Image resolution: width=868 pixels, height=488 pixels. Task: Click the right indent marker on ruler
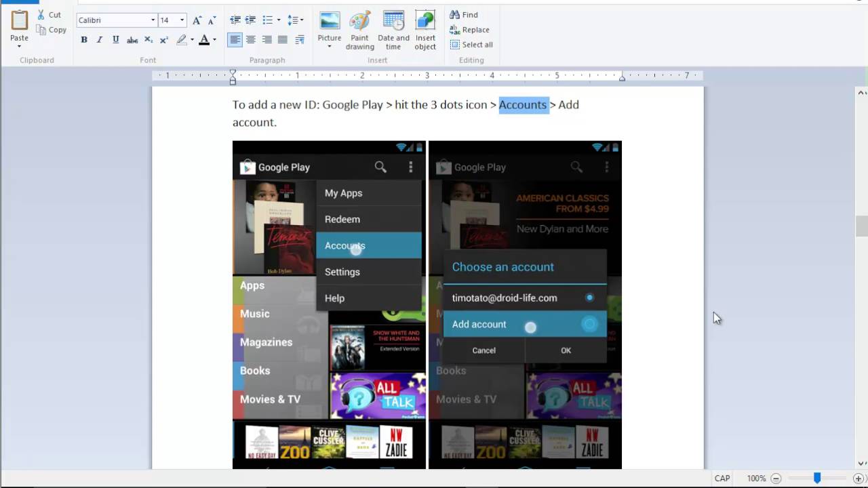pos(622,78)
